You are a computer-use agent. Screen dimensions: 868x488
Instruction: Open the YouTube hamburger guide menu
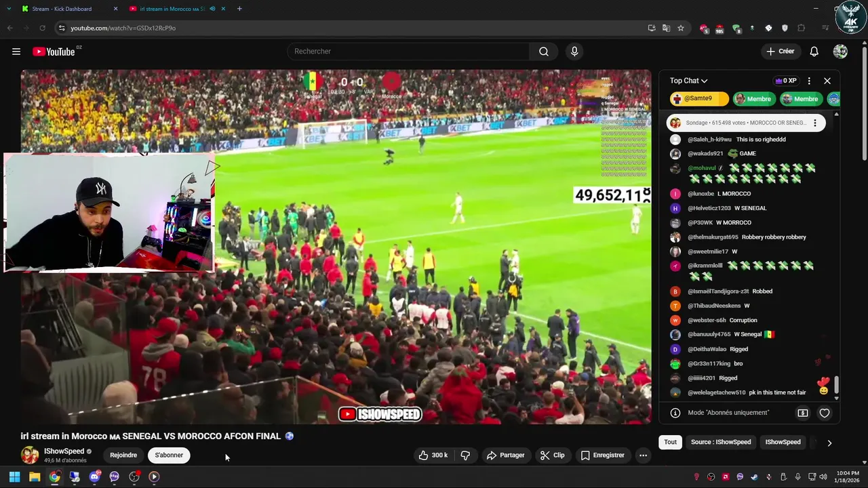(16, 52)
